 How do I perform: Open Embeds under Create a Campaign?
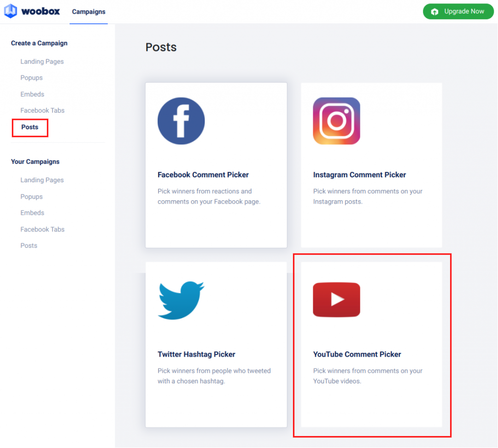point(32,94)
